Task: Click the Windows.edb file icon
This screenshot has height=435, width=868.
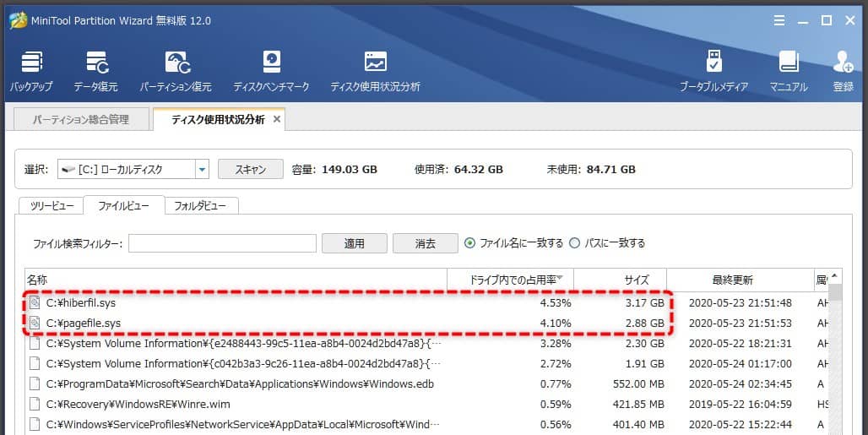Action: tap(35, 383)
